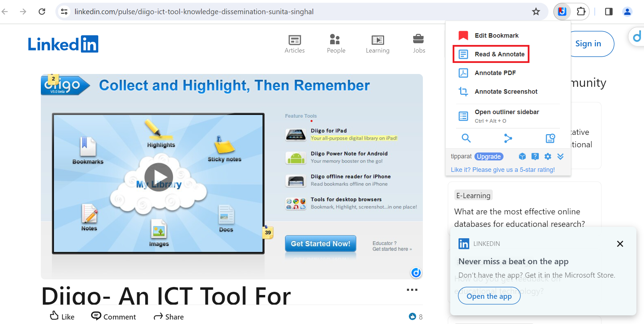
Task: Click Open the app button
Action: [489, 296]
